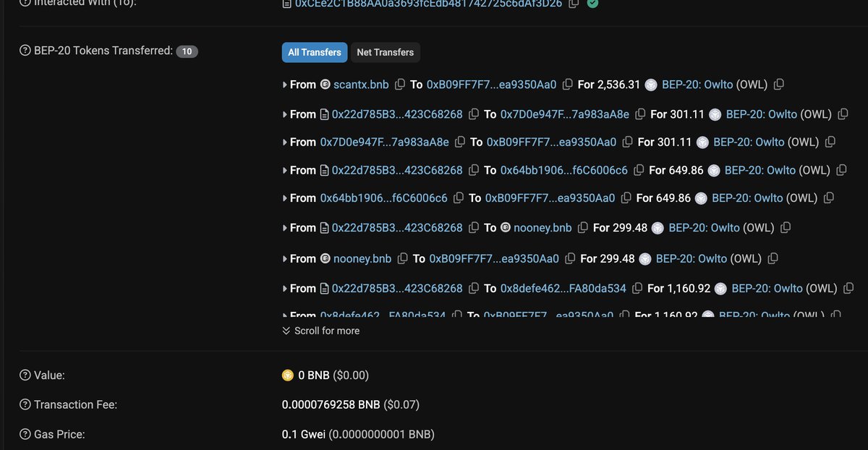Open sender 0x7D0e947F link in third row
Screen dimensions: 868x450
[385, 142]
